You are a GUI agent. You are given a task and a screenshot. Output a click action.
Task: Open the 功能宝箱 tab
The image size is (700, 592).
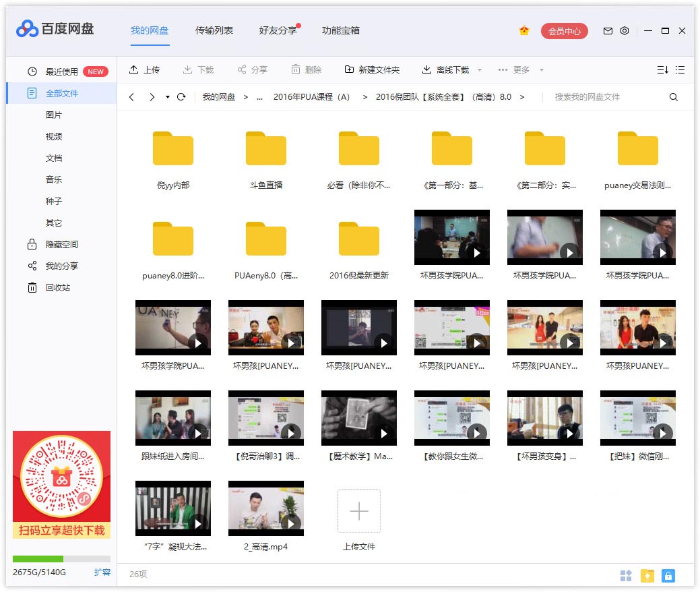tap(341, 30)
